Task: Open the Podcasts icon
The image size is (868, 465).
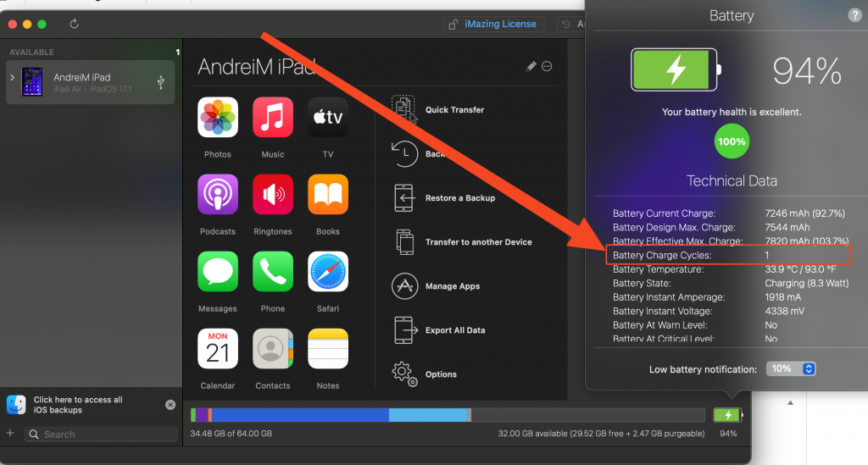Action: pyautogui.click(x=218, y=194)
